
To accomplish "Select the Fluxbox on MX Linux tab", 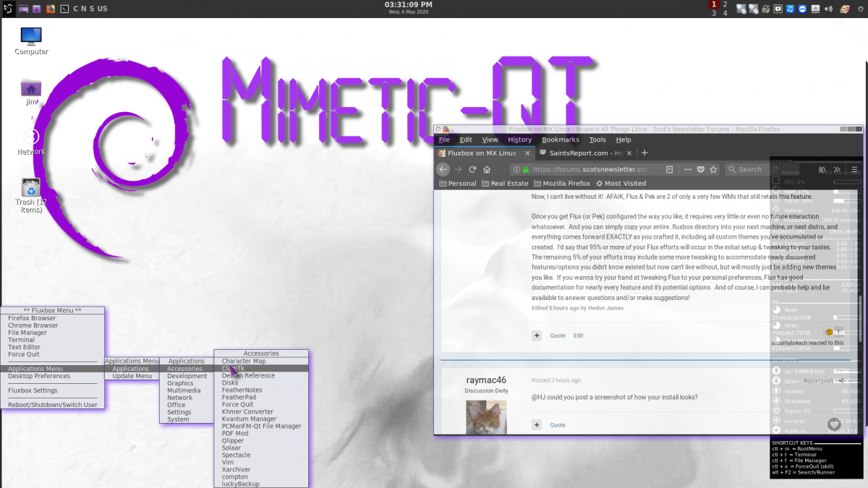I will [485, 153].
